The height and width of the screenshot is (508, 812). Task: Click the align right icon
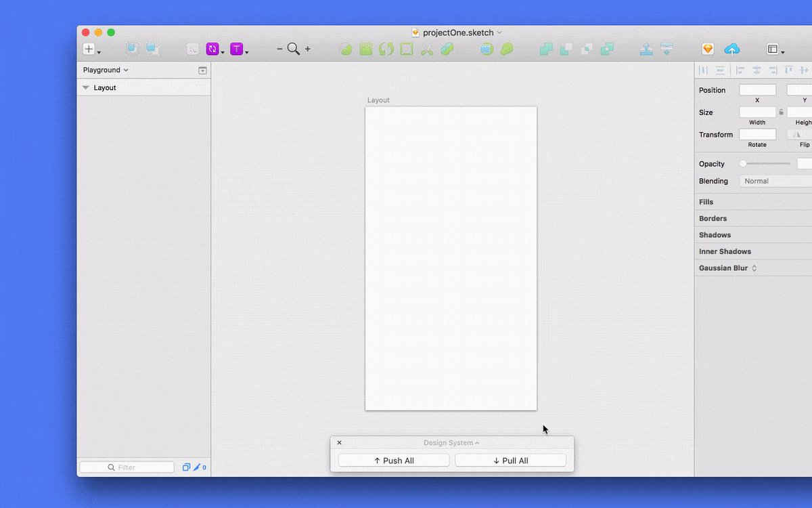[x=773, y=70]
